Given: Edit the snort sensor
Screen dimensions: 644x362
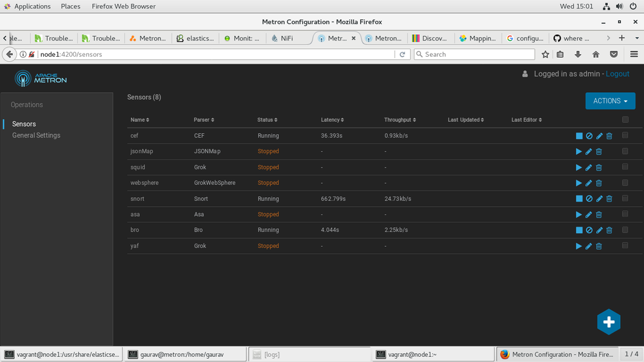Looking at the screenshot, I should click(600, 198).
